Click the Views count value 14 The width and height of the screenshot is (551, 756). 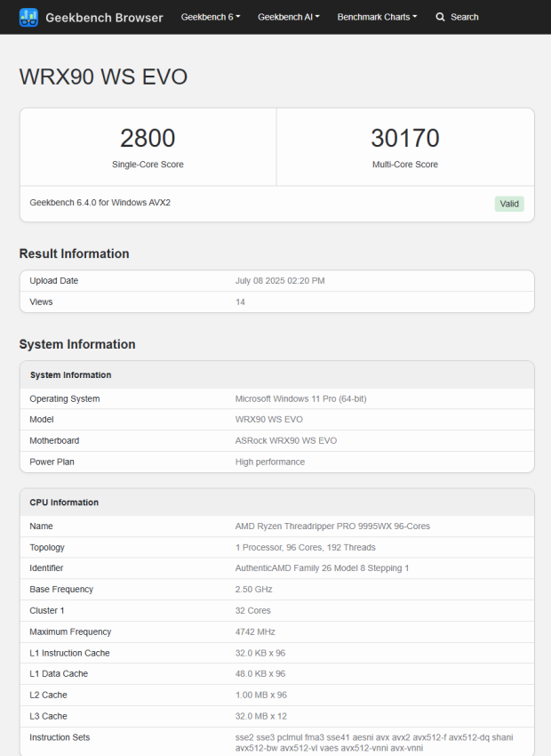pyautogui.click(x=240, y=302)
